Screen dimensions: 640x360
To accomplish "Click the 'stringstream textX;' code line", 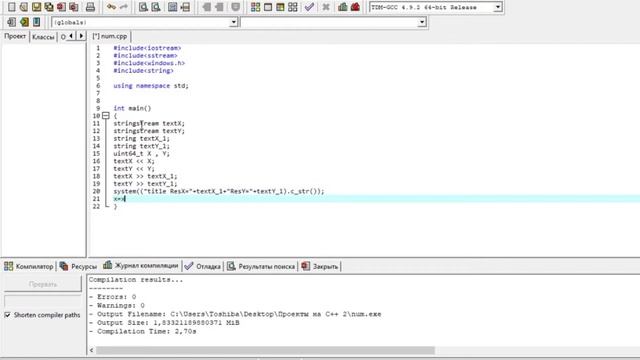I will point(149,123).
